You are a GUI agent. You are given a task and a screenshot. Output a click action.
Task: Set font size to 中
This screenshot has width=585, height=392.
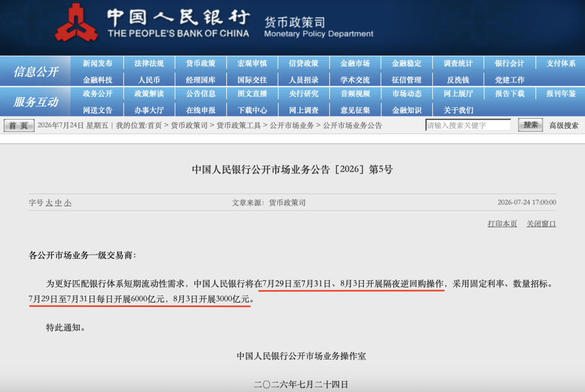(58, 203)
